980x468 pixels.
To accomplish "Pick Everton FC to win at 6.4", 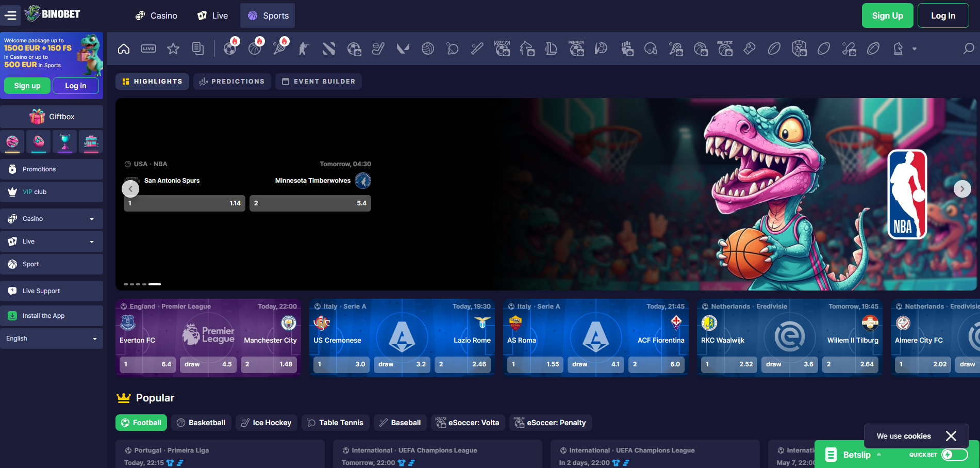I will click(147, 364).
